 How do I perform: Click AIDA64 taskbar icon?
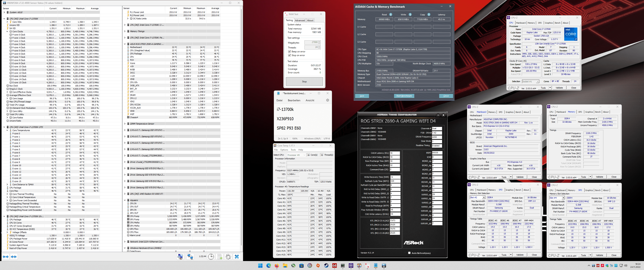[335, 265]
